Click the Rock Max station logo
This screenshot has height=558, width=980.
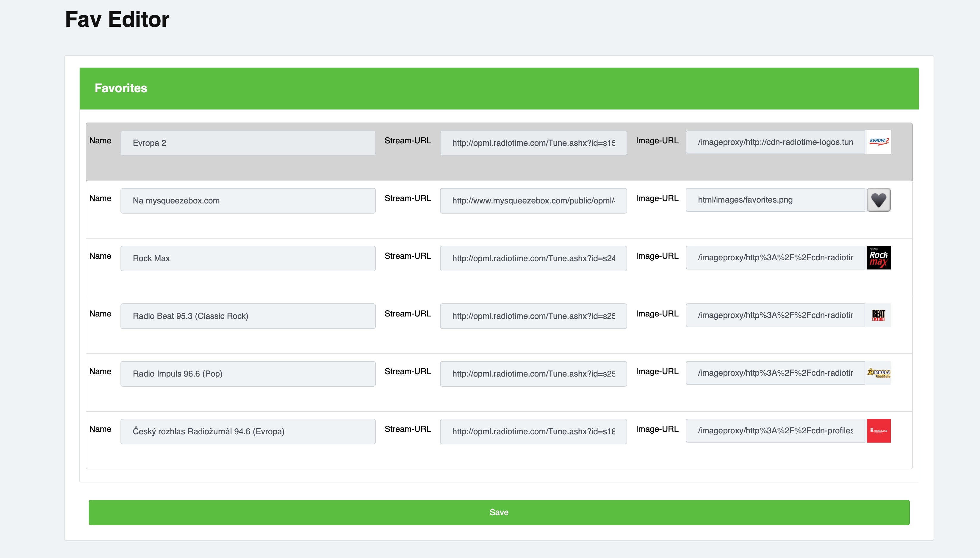(879, 258)
